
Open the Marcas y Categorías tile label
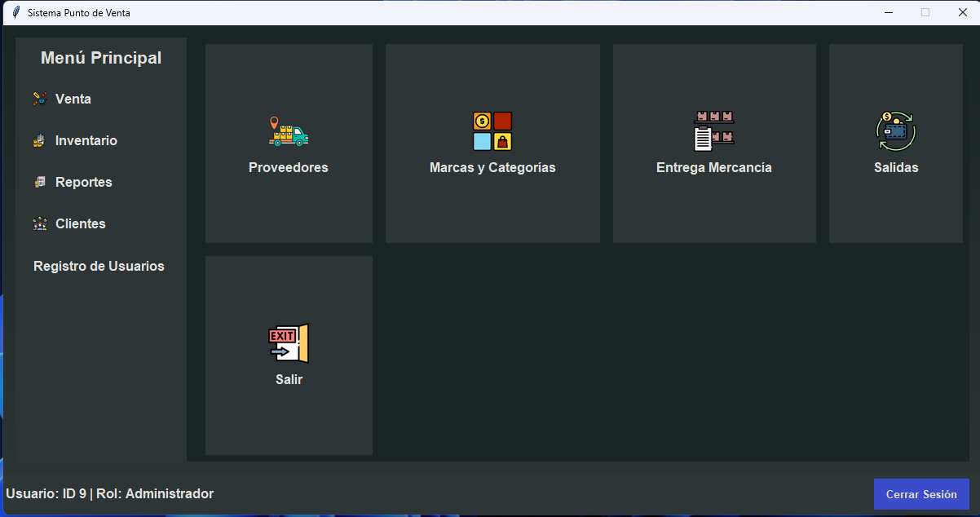pyautogui.click(x=492, y=167)
